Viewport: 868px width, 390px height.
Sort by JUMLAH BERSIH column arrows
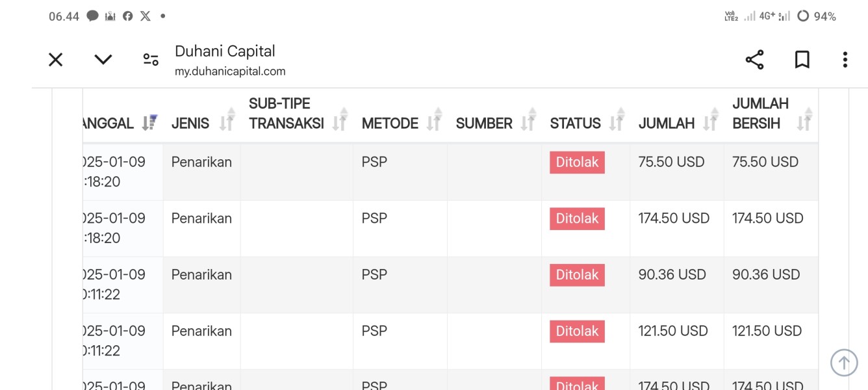804,119
